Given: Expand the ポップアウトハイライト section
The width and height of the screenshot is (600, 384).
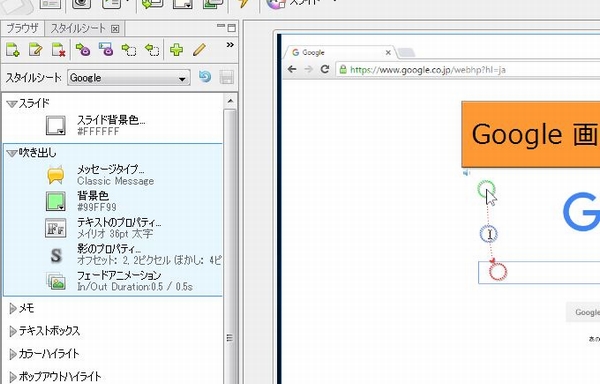Looking at the screenshot, I should pos(13,377).
